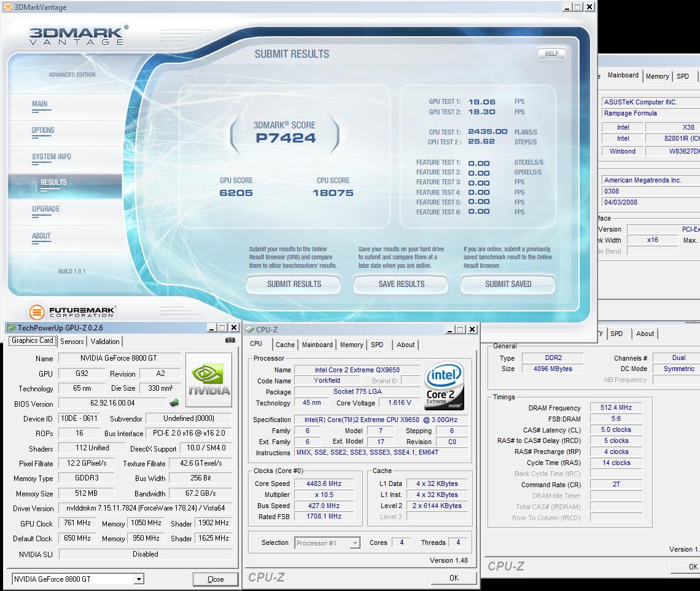The image size is (700, 591).
Task: Click the CPU score 18075
Action: pos(333,193)
